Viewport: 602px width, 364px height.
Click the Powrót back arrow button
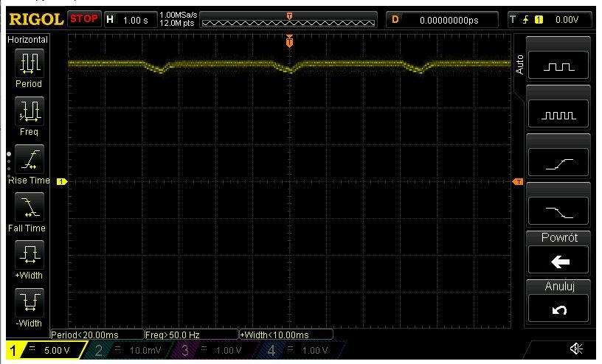(558, 259)
